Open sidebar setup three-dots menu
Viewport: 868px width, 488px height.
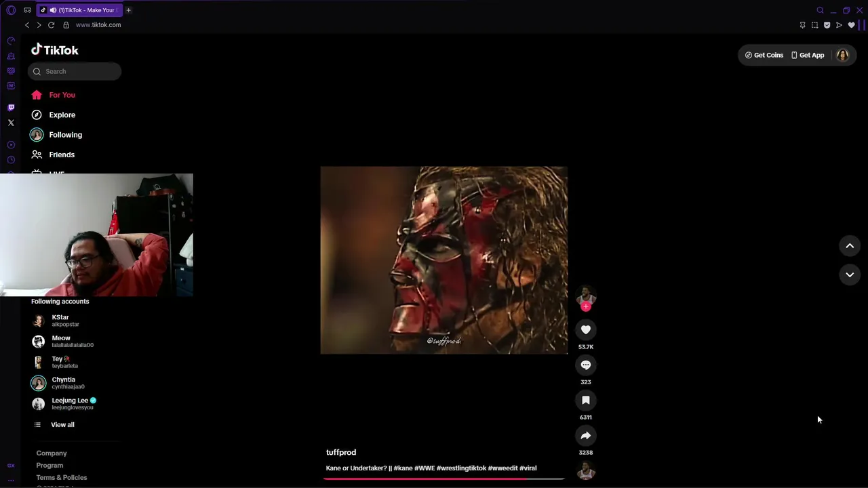[11, 480]
